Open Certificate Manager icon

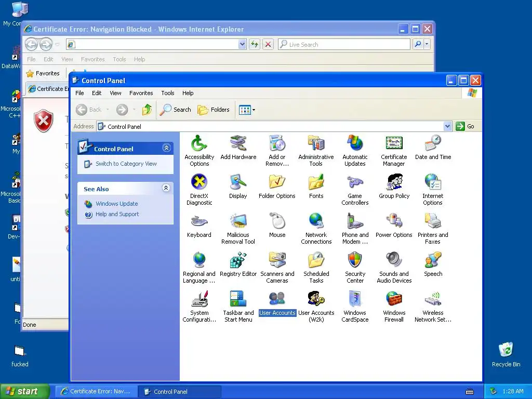click(x=394, y=150)
